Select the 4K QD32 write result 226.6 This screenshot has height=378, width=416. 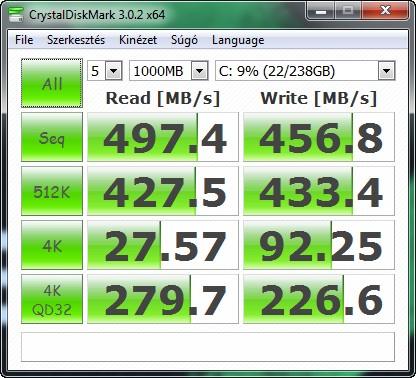tap(319, 299)
